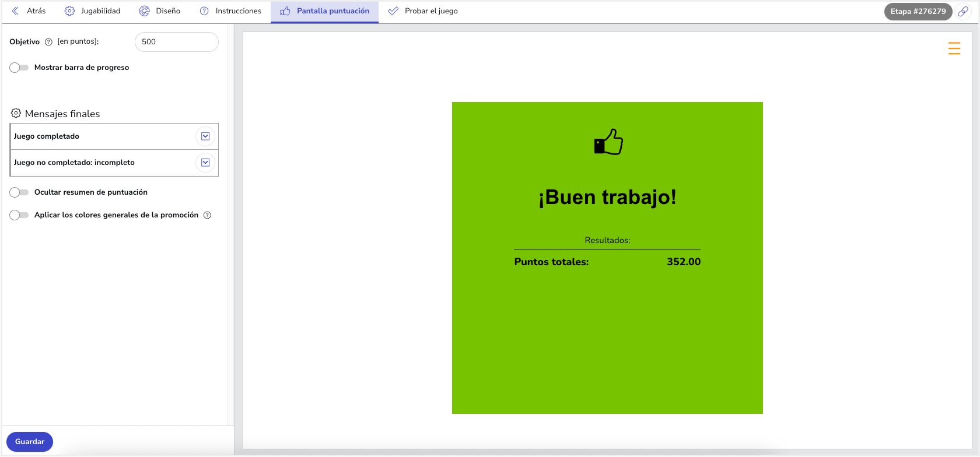Click the Etapa #276279 badge
This screenshot has height=457, width=980.
tap(918, 12)
